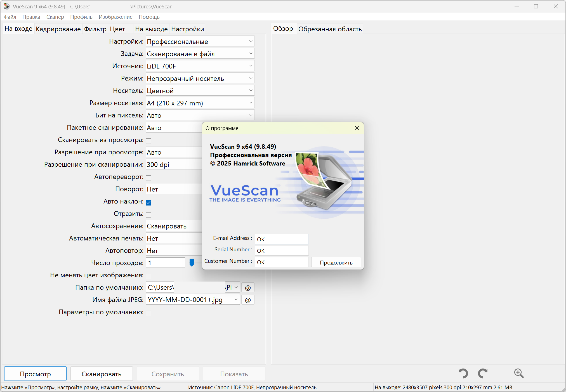Open the Настройки Профессиональные dropdown

click(x=200, y=42)
